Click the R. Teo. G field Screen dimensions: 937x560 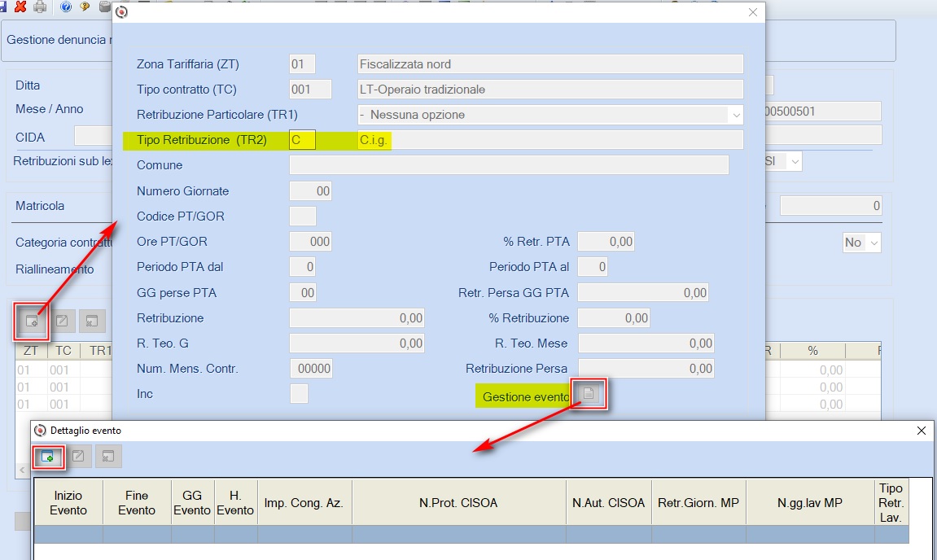pos(357,343)
